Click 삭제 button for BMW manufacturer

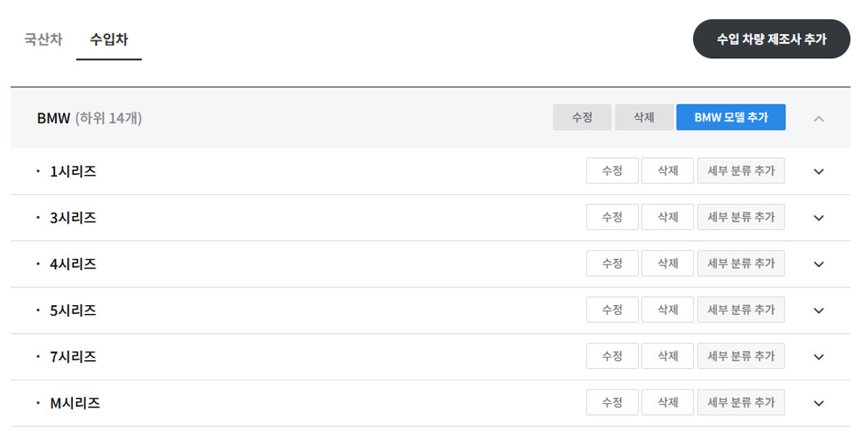click(x=645, y=117)
